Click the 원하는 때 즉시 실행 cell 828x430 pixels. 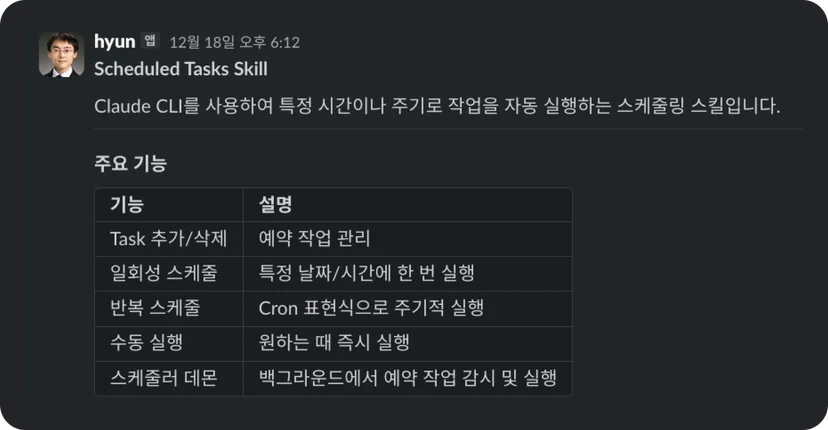pyautogui.click(x=408, y=343)
